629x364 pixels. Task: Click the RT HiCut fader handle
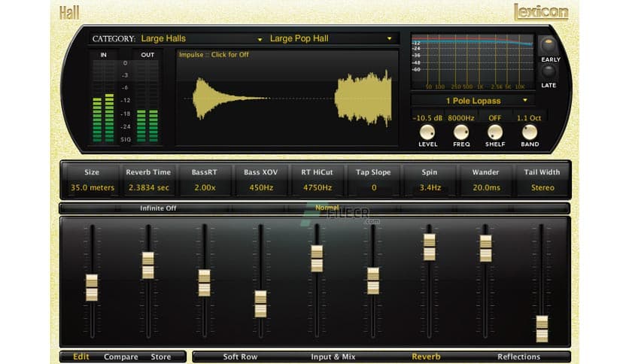click(317, 259)
